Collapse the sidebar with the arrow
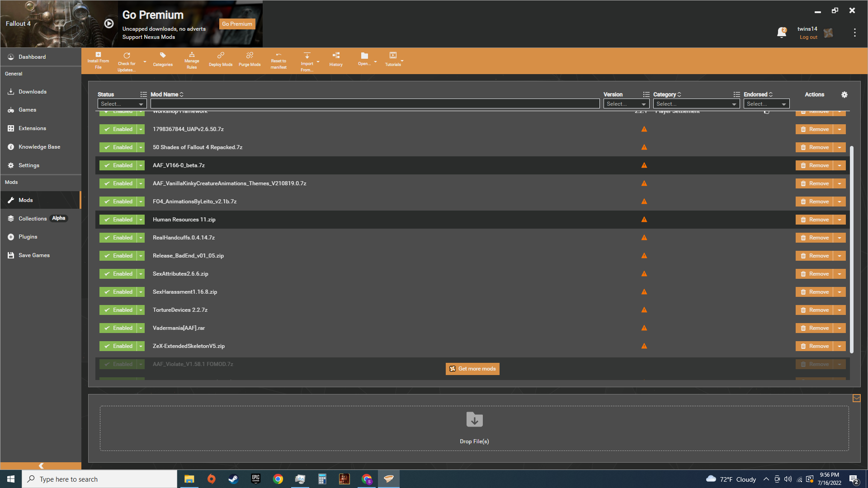868x488 pixels. click(x=41, y=466)
